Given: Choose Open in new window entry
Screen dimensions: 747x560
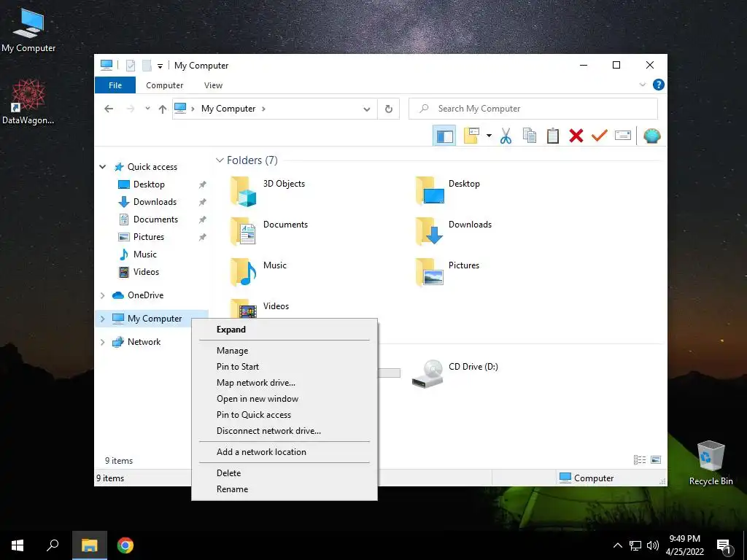Looking at the screenshot, I should [x=285, y=399].
